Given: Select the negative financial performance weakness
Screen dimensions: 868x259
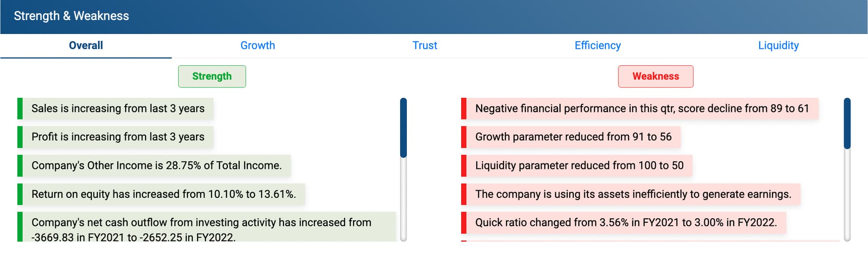Looking at the screenshot, I should point(640,109).
